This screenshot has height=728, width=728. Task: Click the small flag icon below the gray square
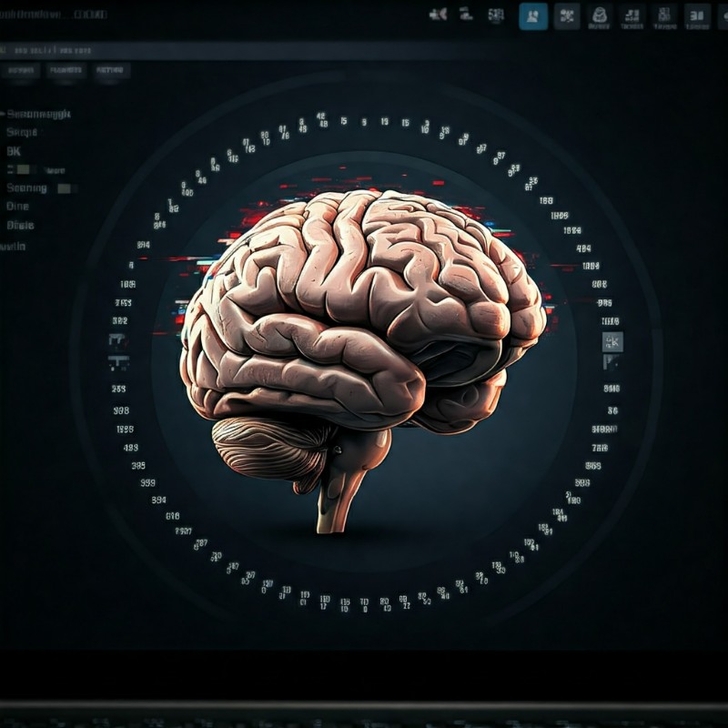(611, 362)
